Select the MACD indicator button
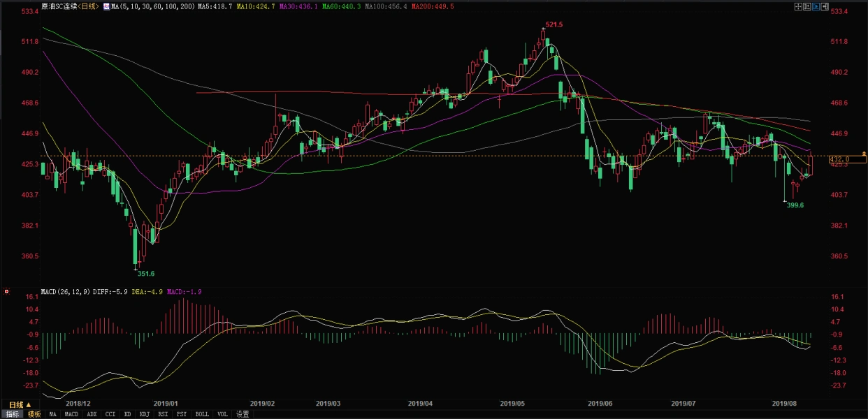The image size is (868, 419). [71, 414]
